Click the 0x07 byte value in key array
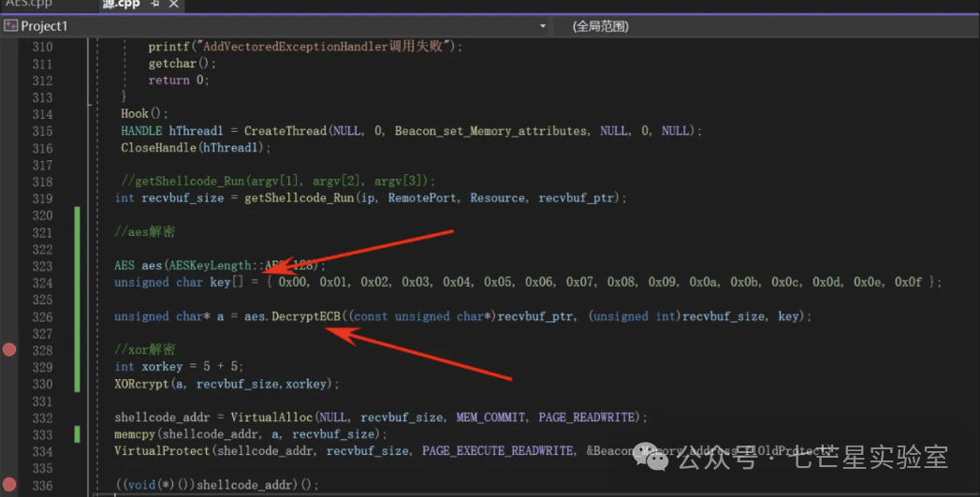 [579, 282]
